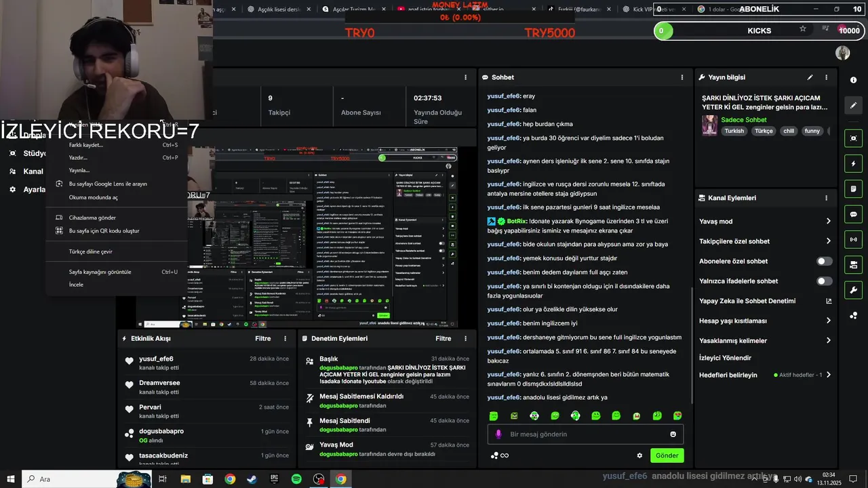The height and width of the screenshot is (488, 868).
Task: Click the Sadece Sohbet category link
Action: tap(743, 119)
